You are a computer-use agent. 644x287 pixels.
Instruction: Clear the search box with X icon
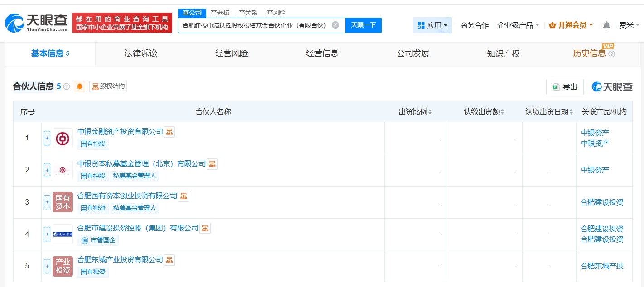pyautogui.click(x=335, y=25)
